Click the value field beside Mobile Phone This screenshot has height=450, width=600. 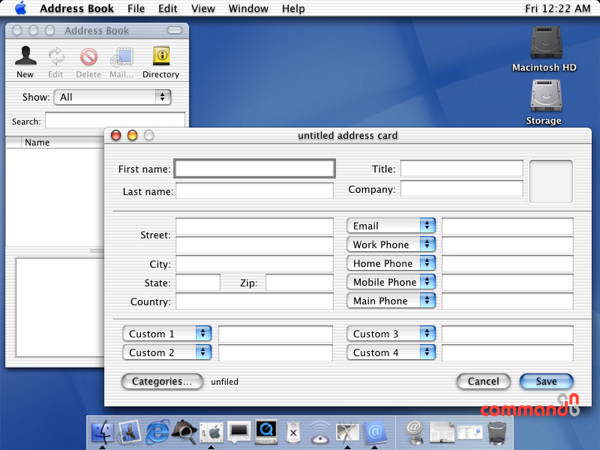(x=508, y=282)
